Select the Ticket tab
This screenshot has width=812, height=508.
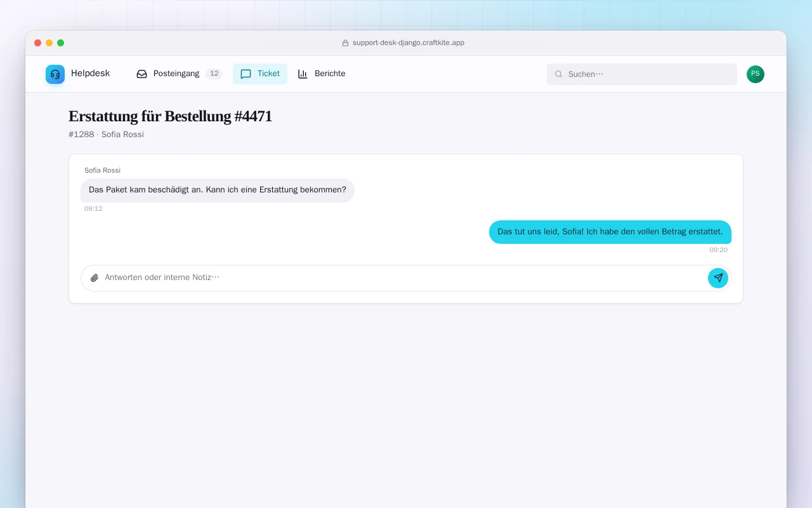pyautogui.click(x=260, y=74)
